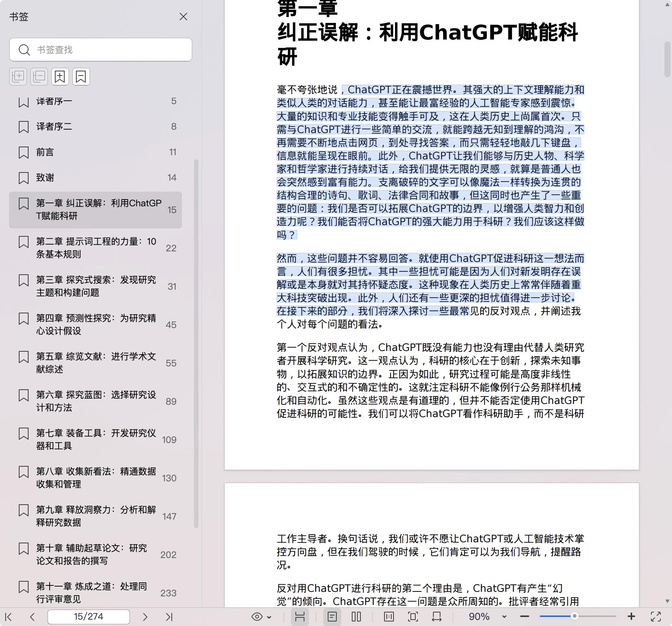Open 第八章 收集新看法 bookmark
The image size is (672, 626).
95,478
